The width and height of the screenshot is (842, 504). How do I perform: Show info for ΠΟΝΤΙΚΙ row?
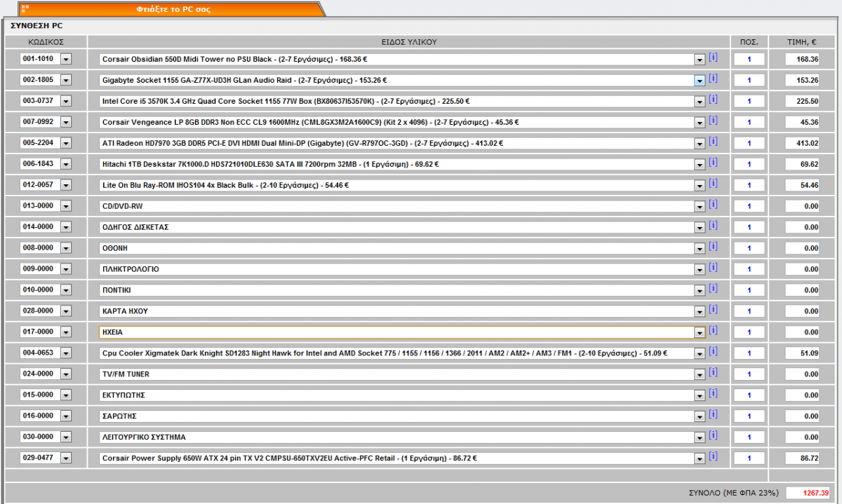click(713, 289)
